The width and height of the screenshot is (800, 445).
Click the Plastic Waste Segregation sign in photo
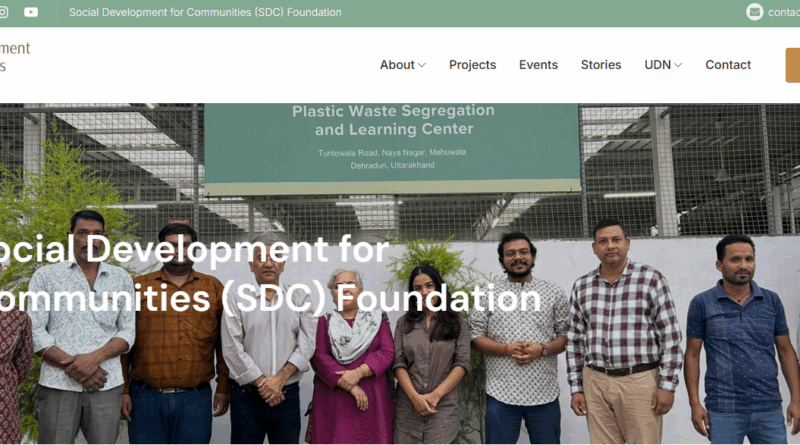coord(392,148)
